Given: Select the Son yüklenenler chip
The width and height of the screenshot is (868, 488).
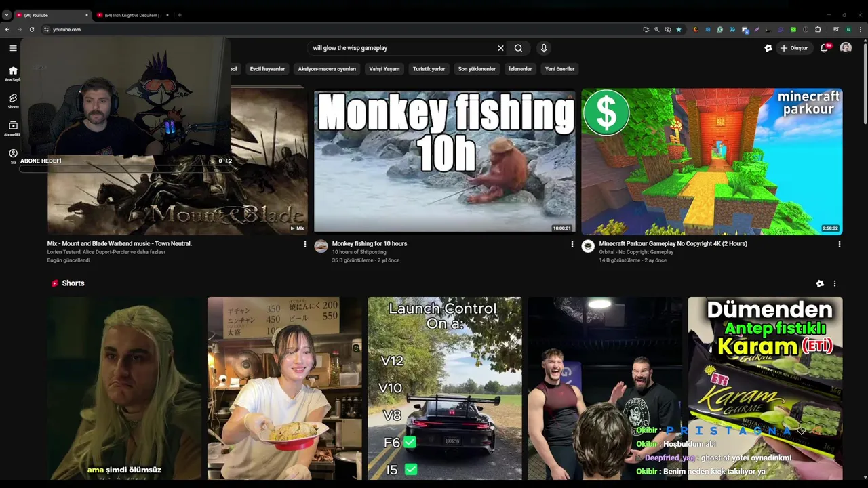Looking at the screenshot, I should coord(477,68).
